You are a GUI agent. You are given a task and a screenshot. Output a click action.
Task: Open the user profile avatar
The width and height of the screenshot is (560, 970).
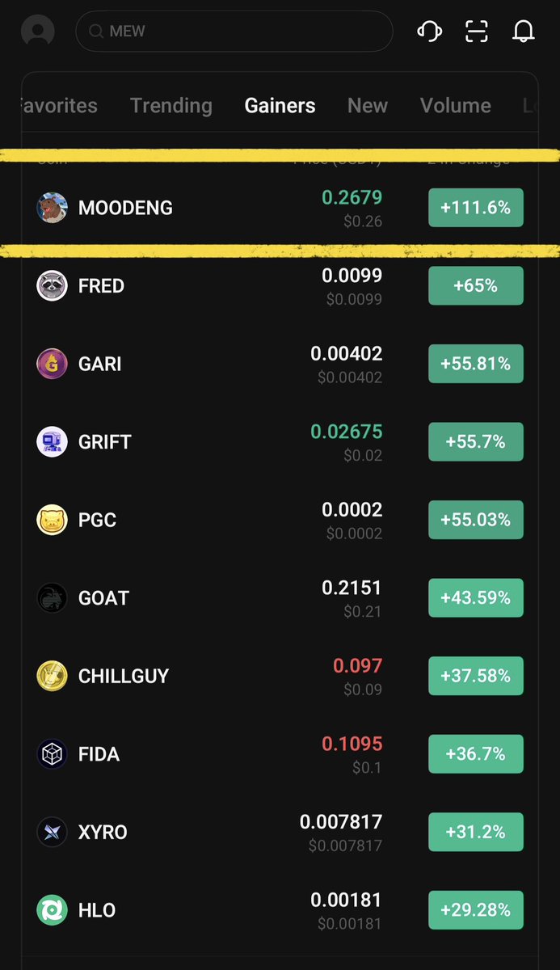38,32
